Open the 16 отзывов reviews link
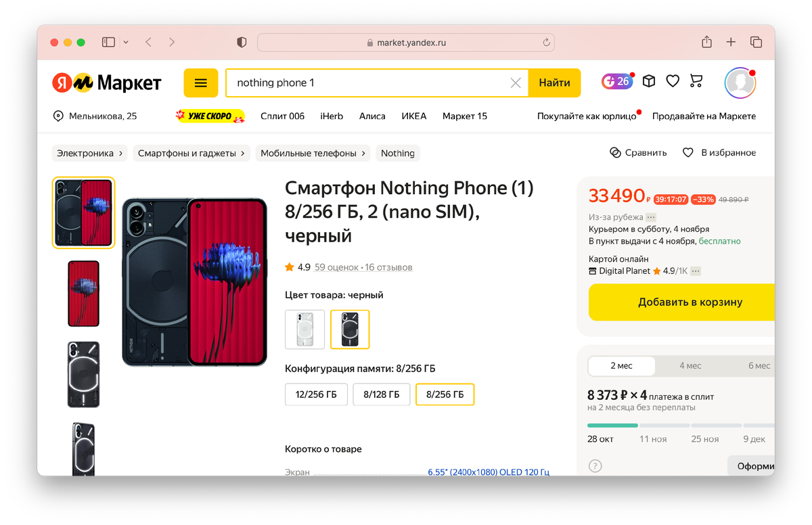Image resolution: width=812 pixels, height=525 pixels. point(388,267)
